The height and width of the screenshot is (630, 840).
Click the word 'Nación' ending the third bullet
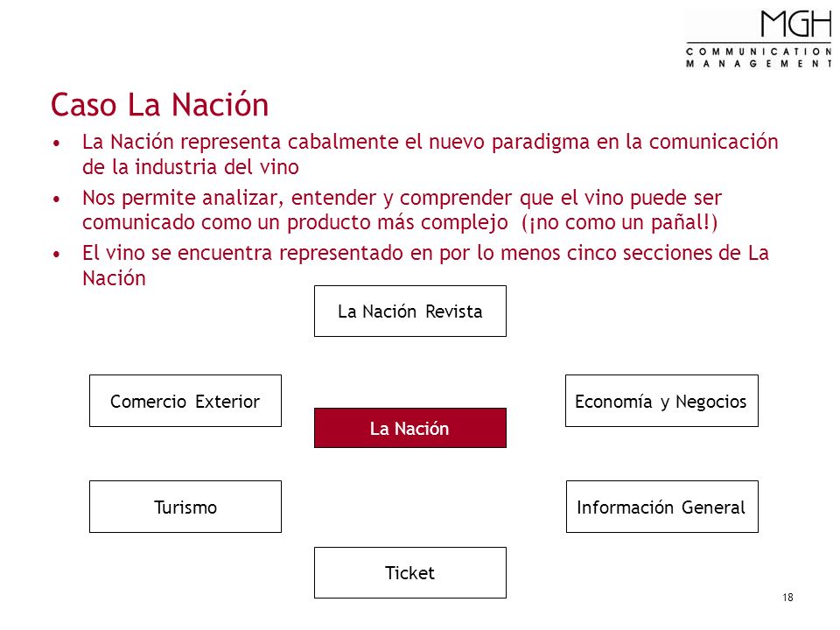coord(114,278)
